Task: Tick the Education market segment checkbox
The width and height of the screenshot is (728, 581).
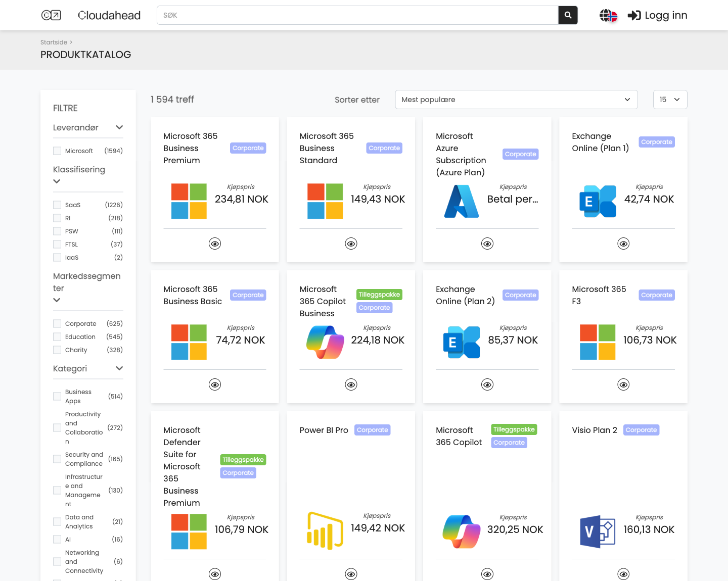Action: coord(57,336)
